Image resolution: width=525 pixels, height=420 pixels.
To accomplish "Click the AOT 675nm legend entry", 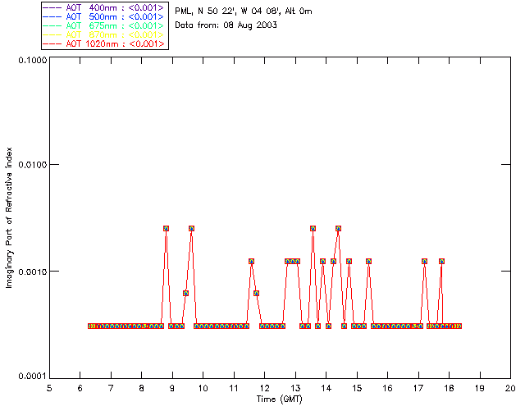I will click(103, 25).
